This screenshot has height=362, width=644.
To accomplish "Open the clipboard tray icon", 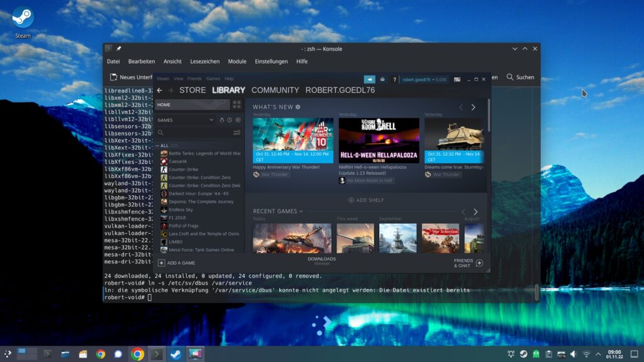I will click(x=548, y=354).
